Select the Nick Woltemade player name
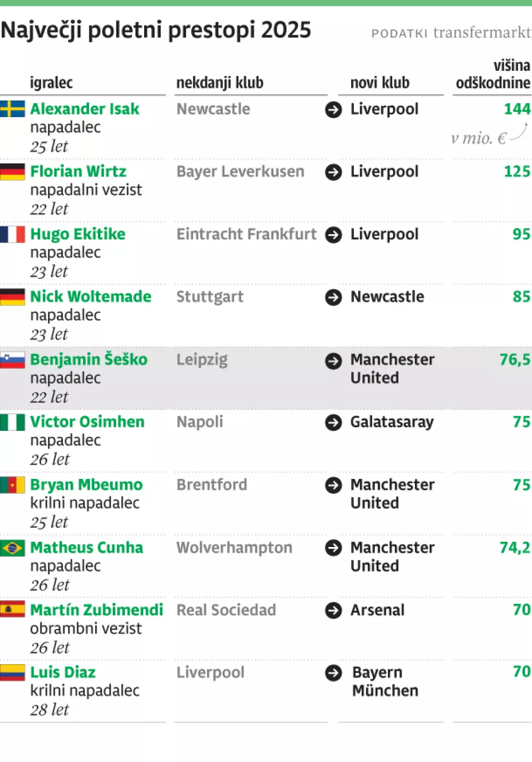The image size is (532, 762). [90, 296]
